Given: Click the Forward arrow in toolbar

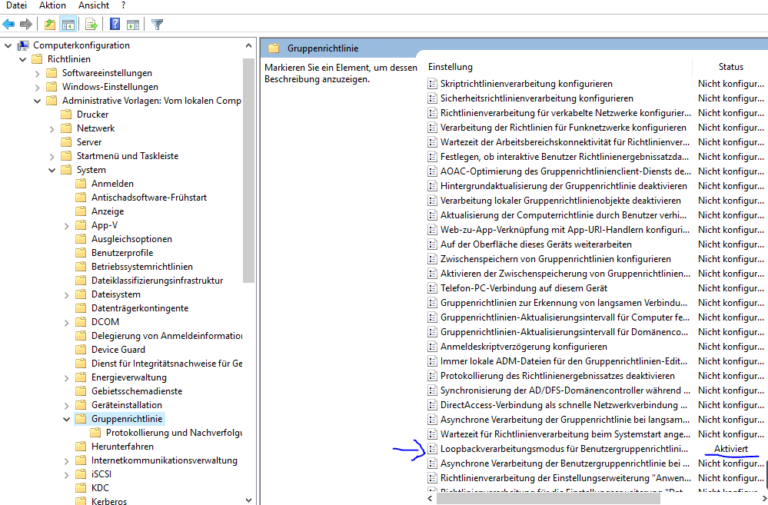Looking at the screenshot, I should click(x=26, y=24).
